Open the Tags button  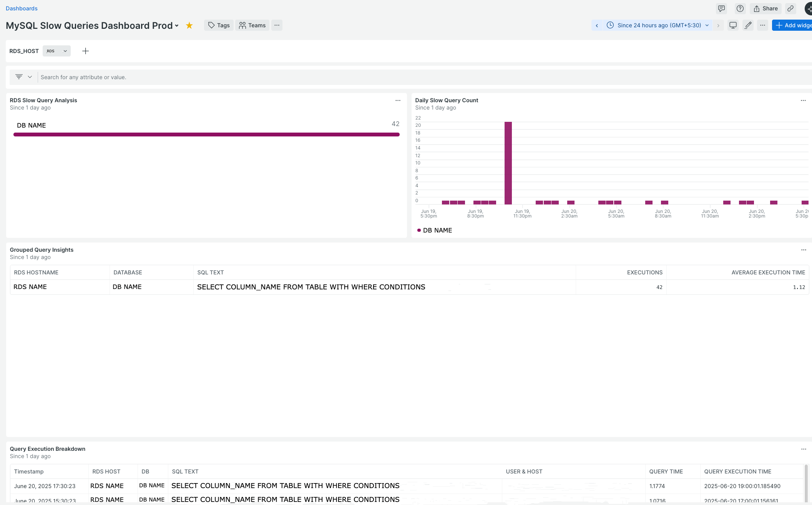pos(219,25)
